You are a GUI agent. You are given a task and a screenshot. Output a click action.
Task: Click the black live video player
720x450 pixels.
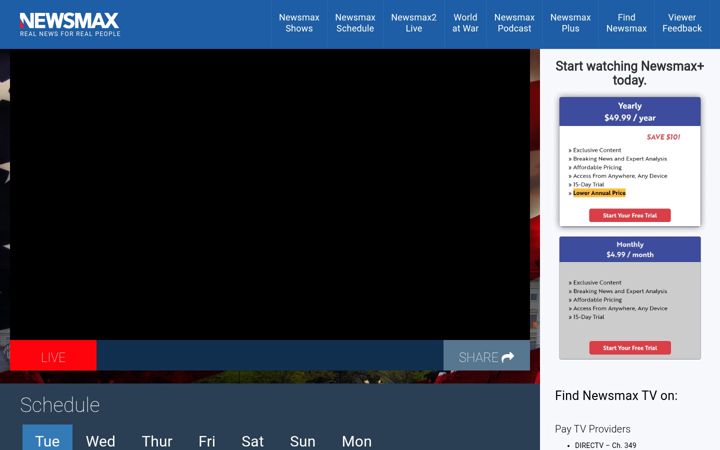270,195
